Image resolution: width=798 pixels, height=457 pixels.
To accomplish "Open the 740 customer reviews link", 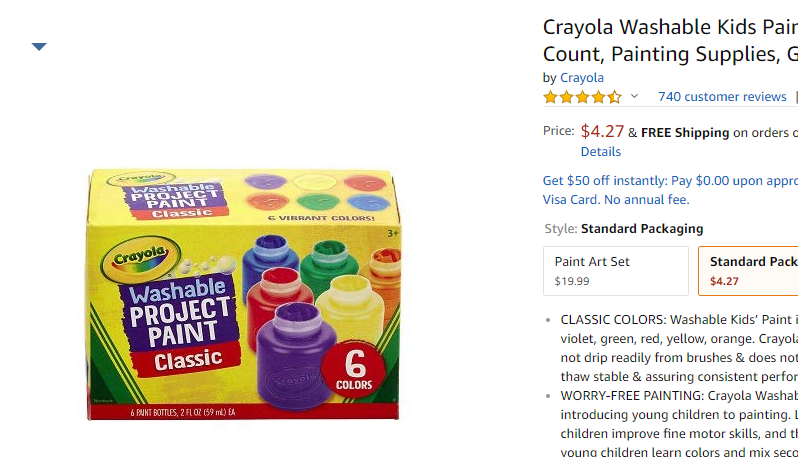I will tap(722, 97).
